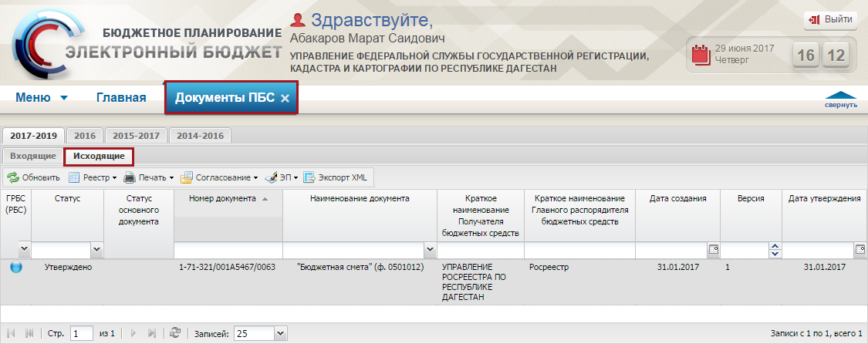The width and height of the screenshot is (868, 344).
Task: Click the user name Абакаров Марат Саидович
Action: coord(367,39)
